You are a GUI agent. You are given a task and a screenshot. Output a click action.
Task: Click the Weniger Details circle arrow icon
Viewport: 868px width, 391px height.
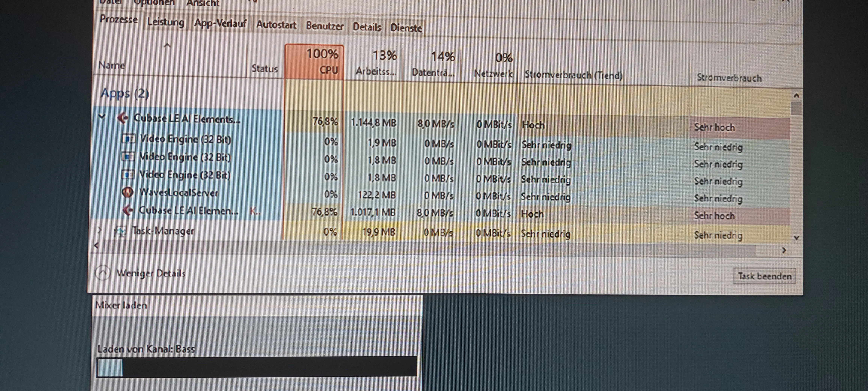103,273
